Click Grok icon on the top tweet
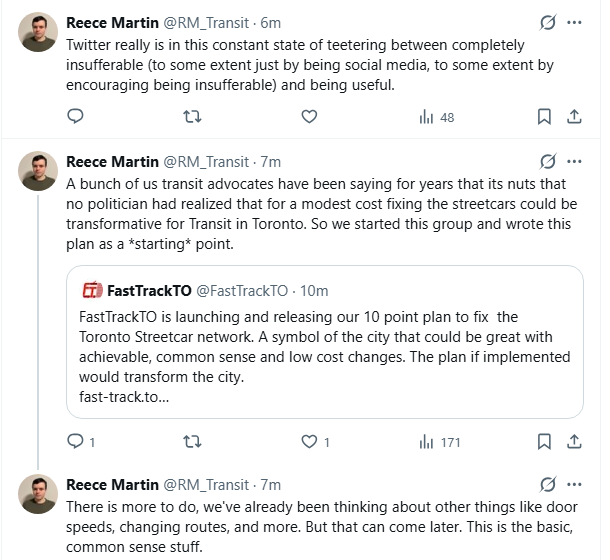Viewport: 610px width, 560px height. click(x=547, y=22)
